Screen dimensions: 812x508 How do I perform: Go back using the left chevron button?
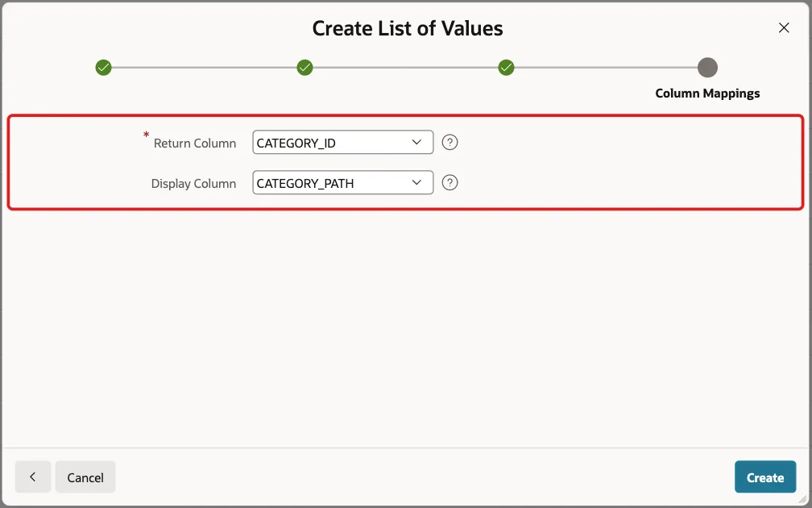(x=32, y=477)
